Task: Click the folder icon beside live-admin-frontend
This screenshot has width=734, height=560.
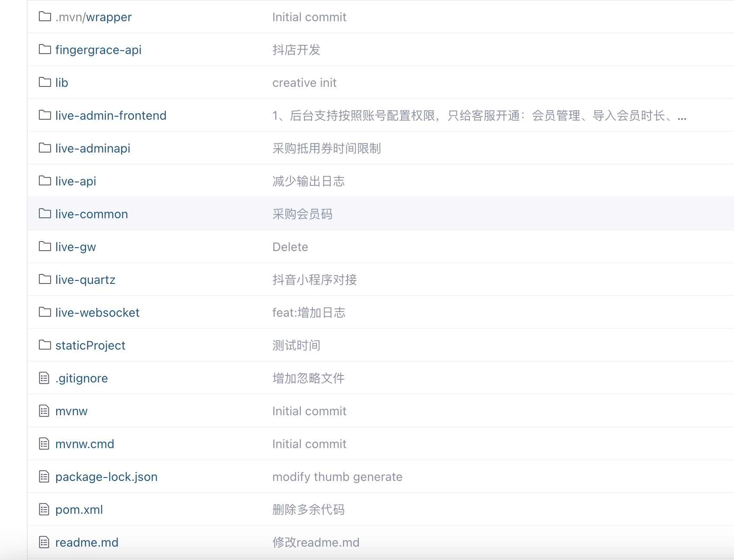Action: pos(45,115)
